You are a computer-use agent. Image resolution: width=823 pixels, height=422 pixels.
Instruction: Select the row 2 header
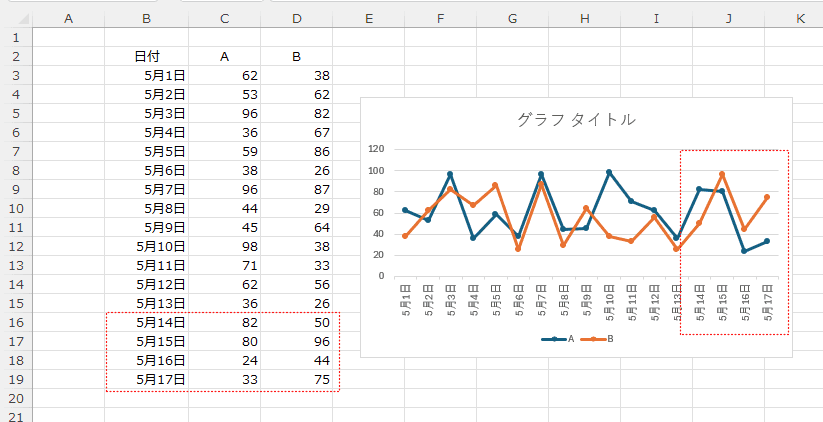[15, 56]
